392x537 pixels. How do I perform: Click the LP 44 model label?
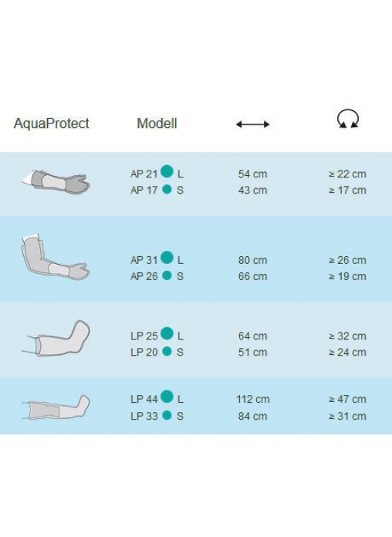tap(144, 400)
